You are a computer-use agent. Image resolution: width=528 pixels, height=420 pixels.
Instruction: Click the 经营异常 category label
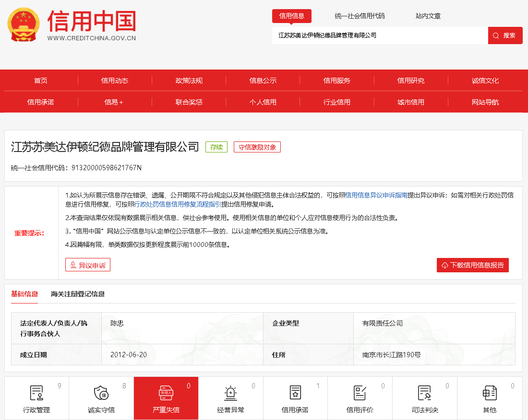231,410
